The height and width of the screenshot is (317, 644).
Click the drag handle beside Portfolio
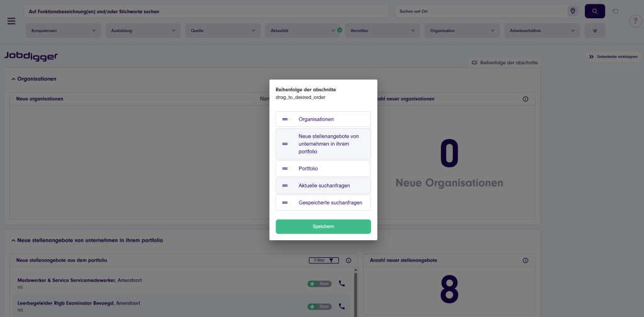pos(285,169)
